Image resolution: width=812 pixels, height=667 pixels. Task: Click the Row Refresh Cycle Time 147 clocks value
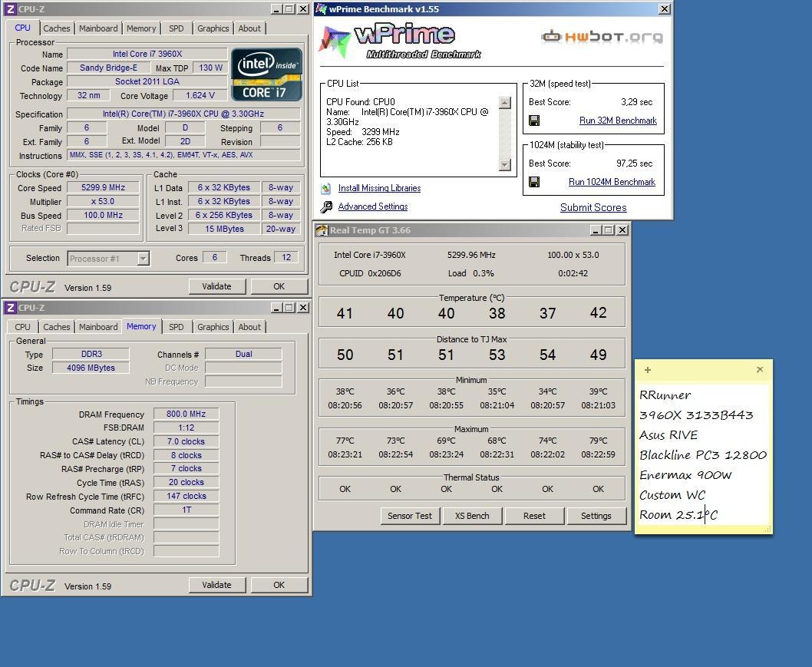(186, 496)
